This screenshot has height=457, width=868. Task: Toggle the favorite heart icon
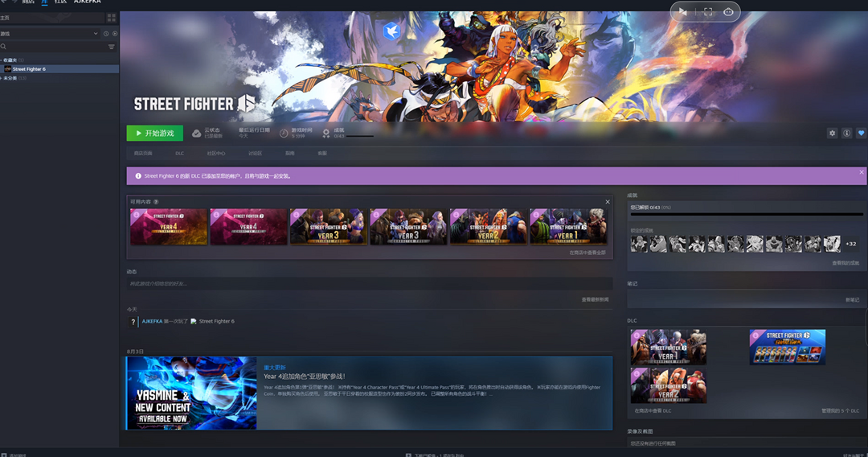(861, 133)
